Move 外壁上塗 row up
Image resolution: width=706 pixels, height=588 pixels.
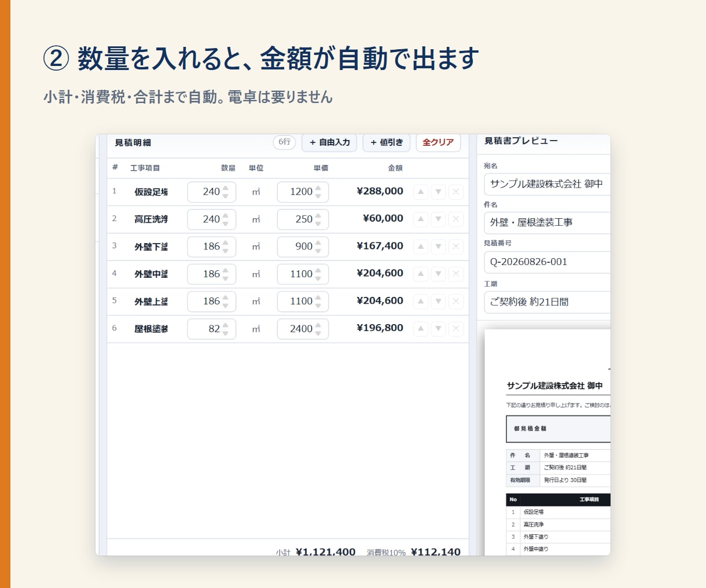(x=421, y=301)
